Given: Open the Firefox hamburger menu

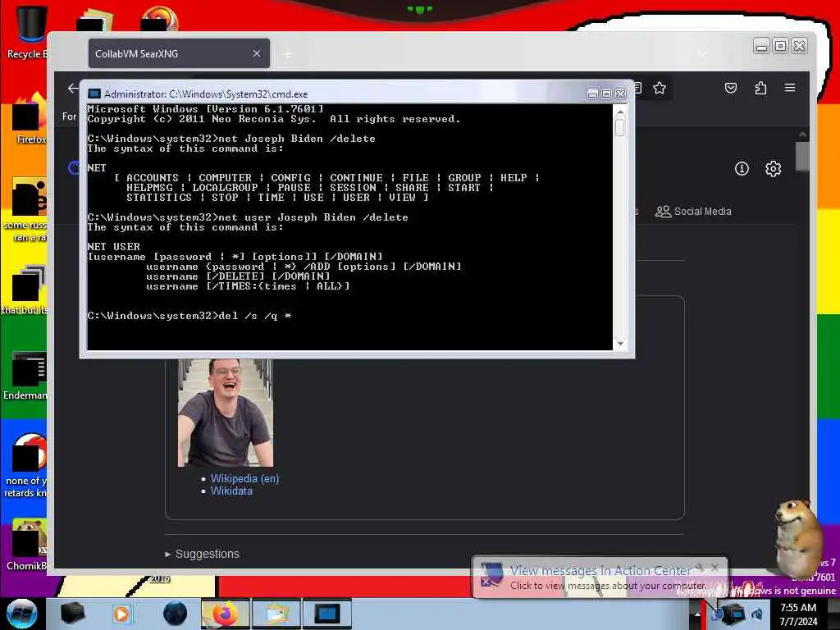Looking at the screenshot, I should click(x=790, y=87).
